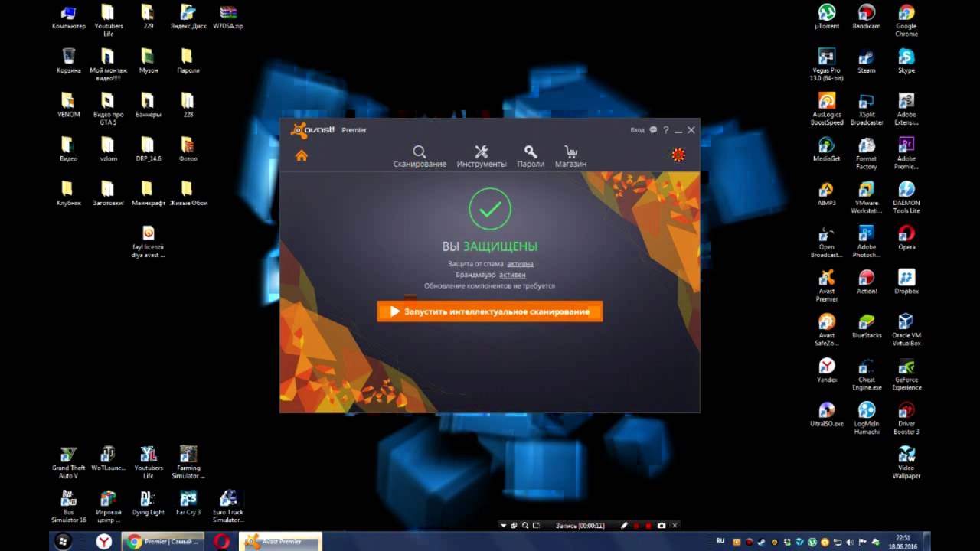Select the Steam desktop shortcut
Screen dimensions: 980x551
(x=866, y=61)
